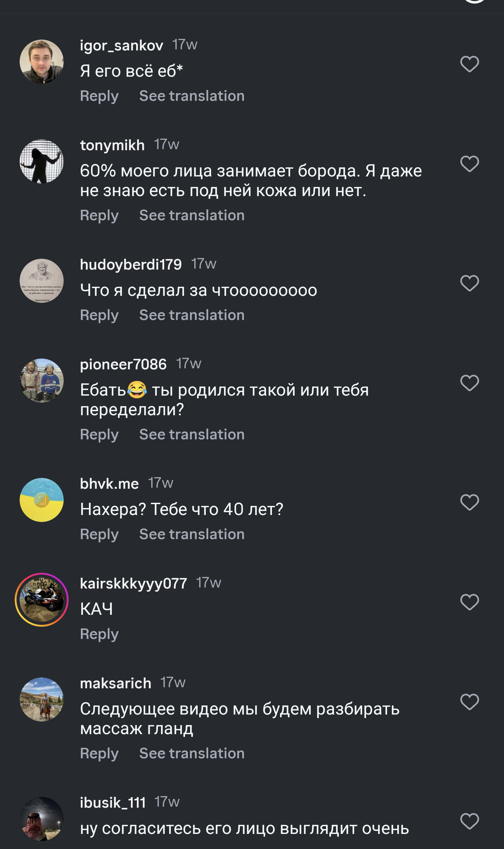Reply to kairskkkyyy077's comment
504x849 pixels.
coord(99,634)
